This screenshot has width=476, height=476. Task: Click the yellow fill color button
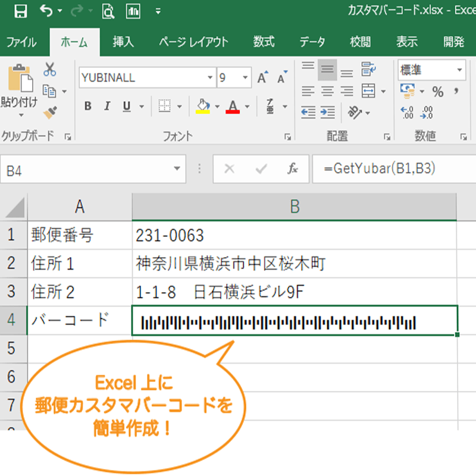[x=203, y=107]
